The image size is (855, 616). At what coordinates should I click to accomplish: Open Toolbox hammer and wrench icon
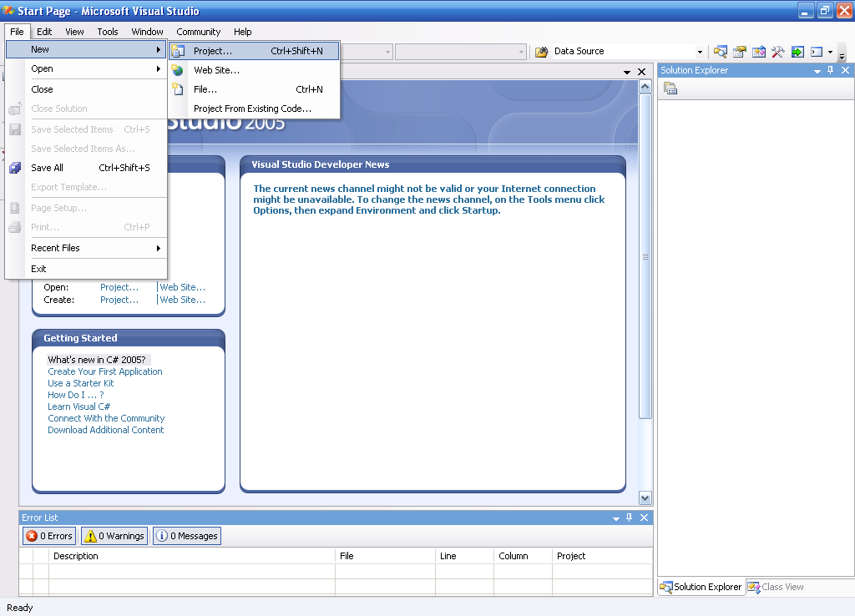click(x=777, y=52)
